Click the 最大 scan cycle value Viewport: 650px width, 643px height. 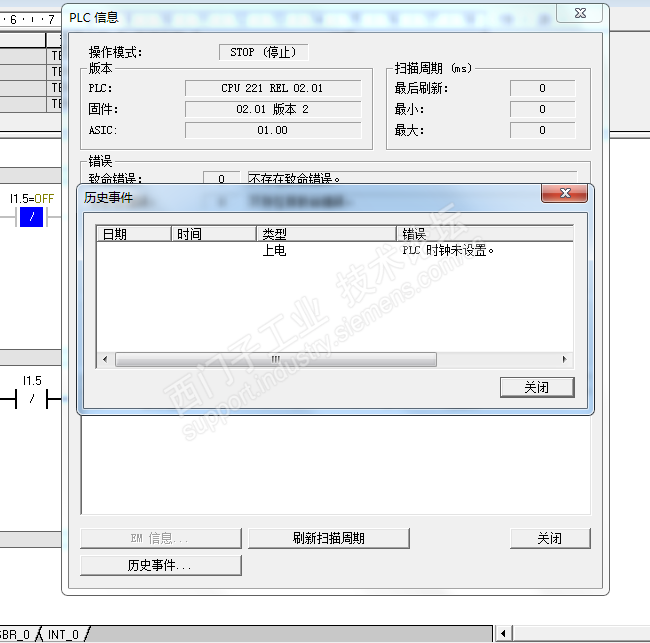click(543, 130)
